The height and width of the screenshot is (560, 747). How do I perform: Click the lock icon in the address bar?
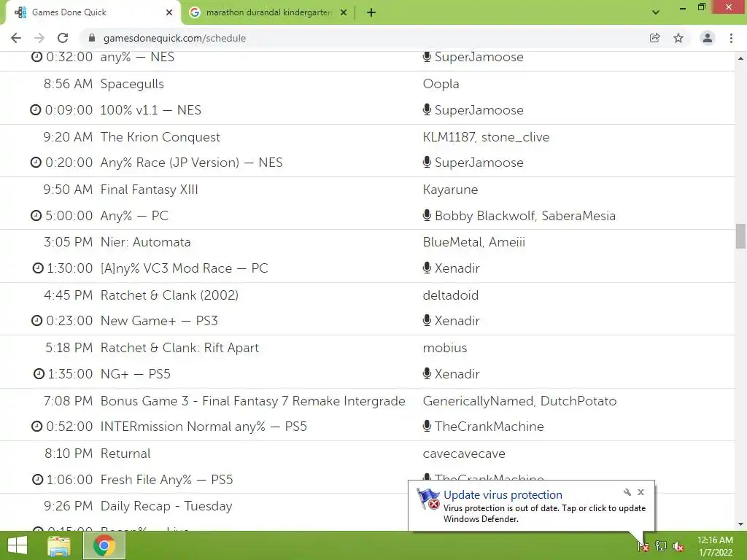click(92, 38)
